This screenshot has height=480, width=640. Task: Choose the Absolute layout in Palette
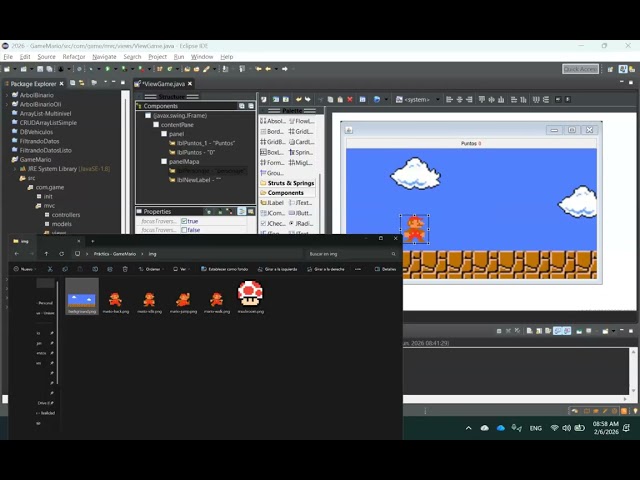click(273, 121)
